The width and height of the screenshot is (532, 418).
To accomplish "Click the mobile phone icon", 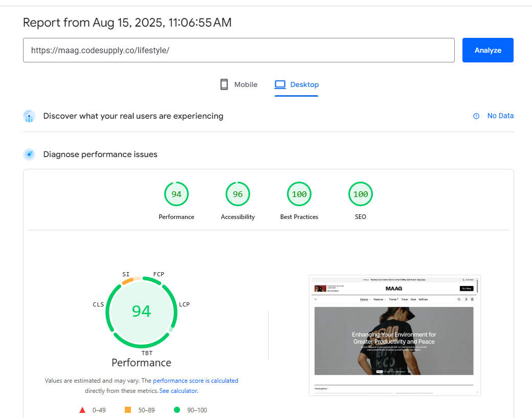I will click(224, 84).
